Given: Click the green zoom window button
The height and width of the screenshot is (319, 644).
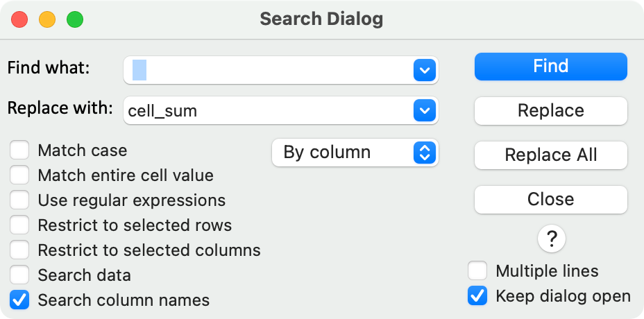Looking at the screenshot, I should [x=74, y=19].
